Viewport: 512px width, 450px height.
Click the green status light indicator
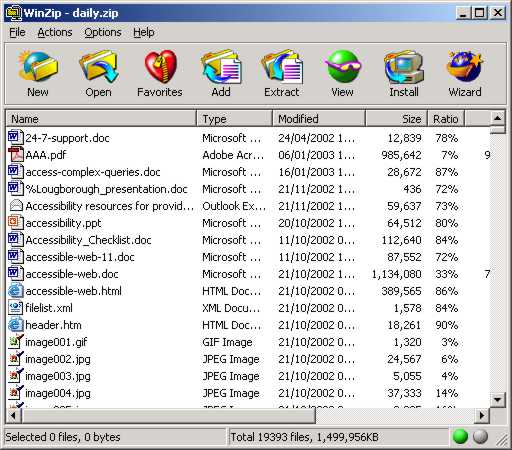click(461, 436)
